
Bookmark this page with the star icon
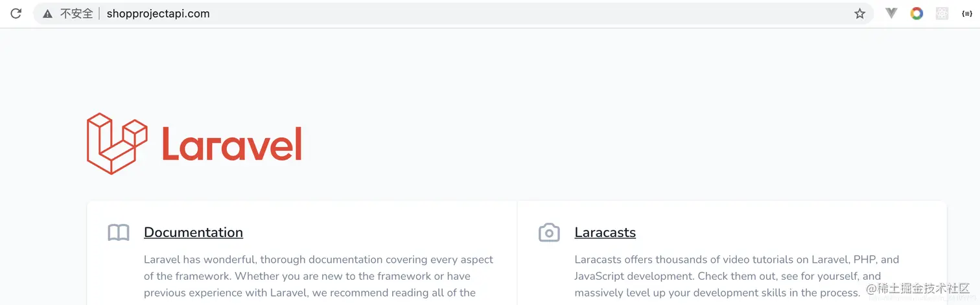click(859, 14)
